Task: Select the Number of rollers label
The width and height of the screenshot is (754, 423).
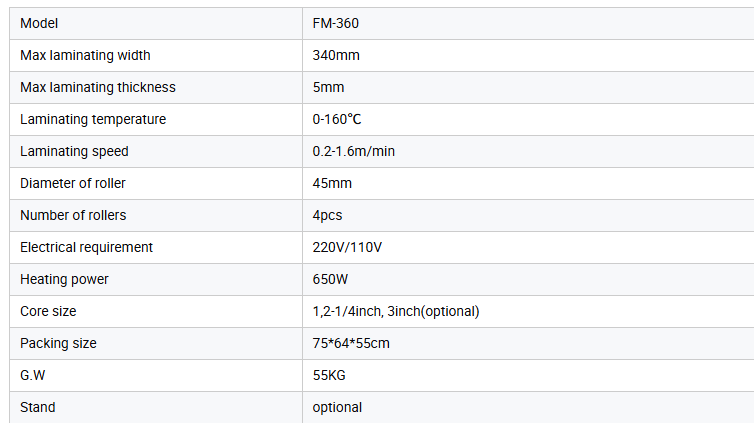Action: coord(73,215)
